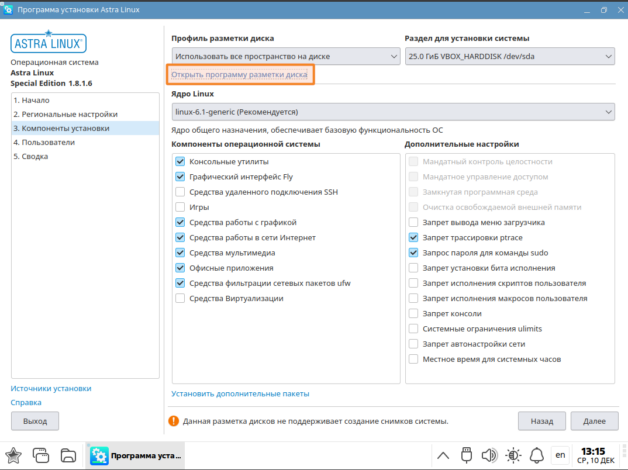The height and width of the screenshot is (470, 628).
Task: Enable 'Запрет консоли' checkbox
Action: [x=413, y=313]
